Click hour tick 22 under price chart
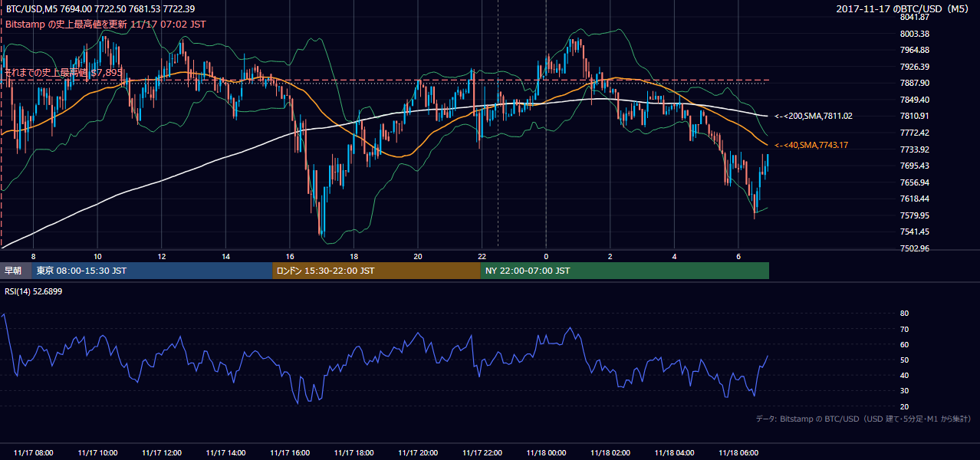The width and height of the screenshot is (980, 460). tap(482, 256)
